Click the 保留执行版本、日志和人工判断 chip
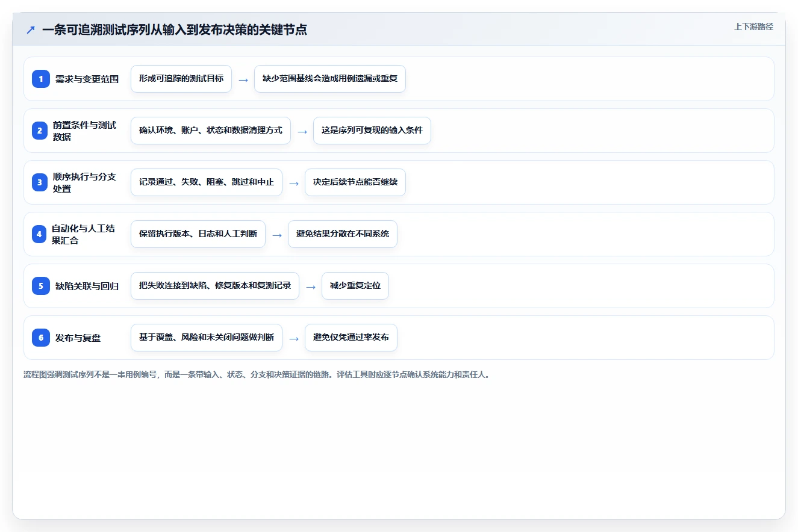Image resolution: width=798 pixels, height=532 pixels. click(198, 234)
